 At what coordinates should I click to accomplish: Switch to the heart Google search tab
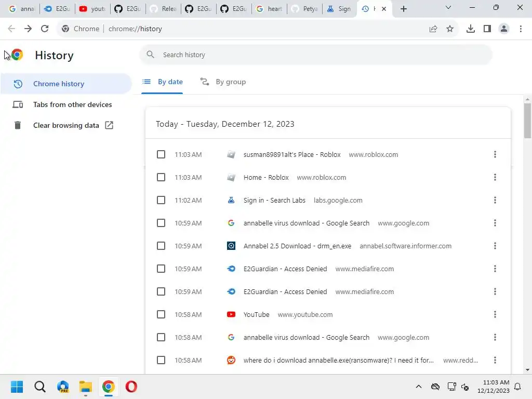(x=270, y=9)
